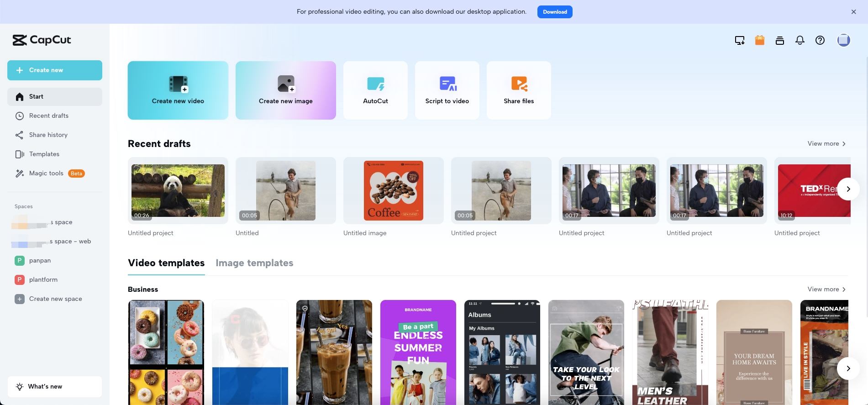Open the draft named Untitled
The width and height of the screenshot is (868, 405).
pyautogui.click(x=286, y=191)
